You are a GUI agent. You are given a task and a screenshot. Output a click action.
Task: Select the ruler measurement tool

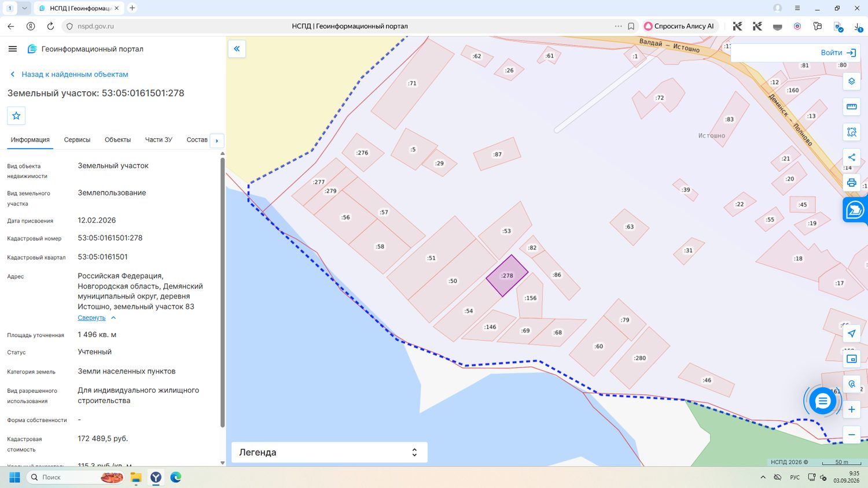[851, 106]
